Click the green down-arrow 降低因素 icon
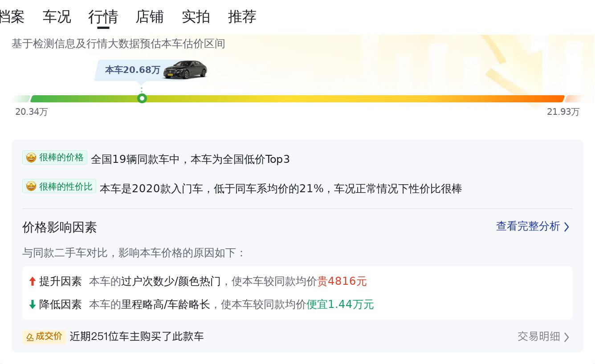Screen dimensions: 595x364 tap(32, 304)
